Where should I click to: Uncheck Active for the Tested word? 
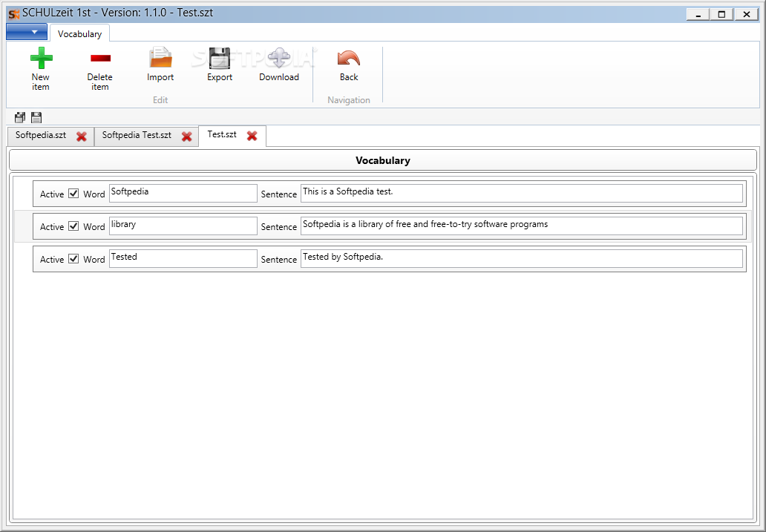pos(73,259)
